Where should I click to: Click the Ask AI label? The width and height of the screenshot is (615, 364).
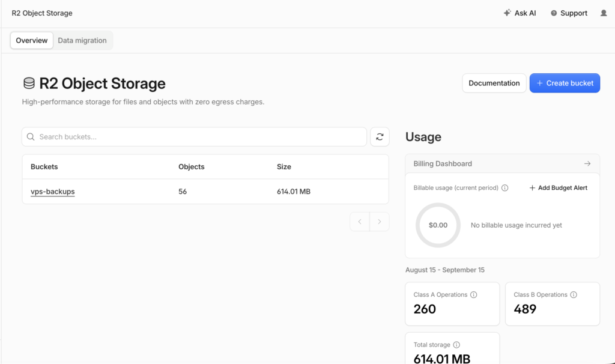[x=525, y=13]
